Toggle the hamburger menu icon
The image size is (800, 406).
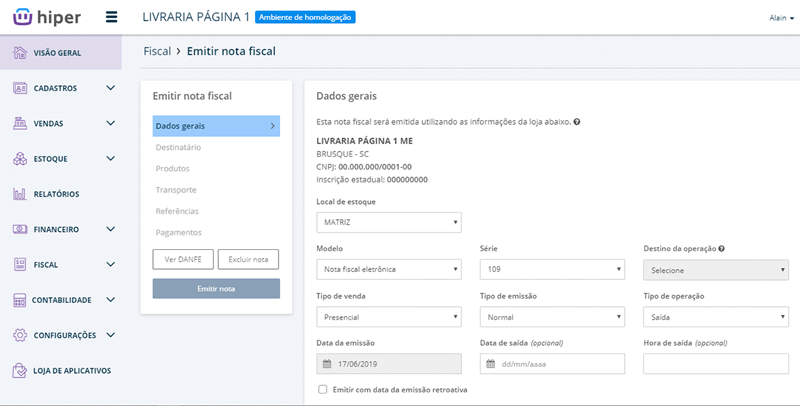point(111,18)
